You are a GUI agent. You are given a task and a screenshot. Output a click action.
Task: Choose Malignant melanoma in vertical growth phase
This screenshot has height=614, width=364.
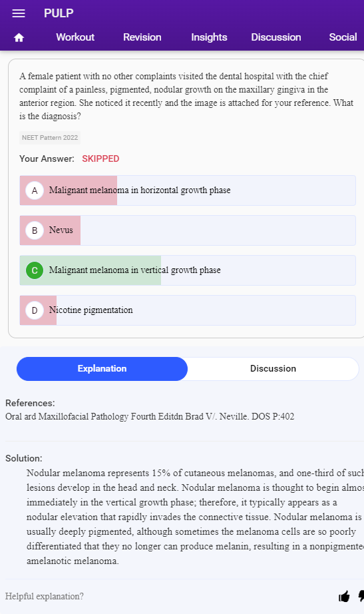tap(188, 270)
